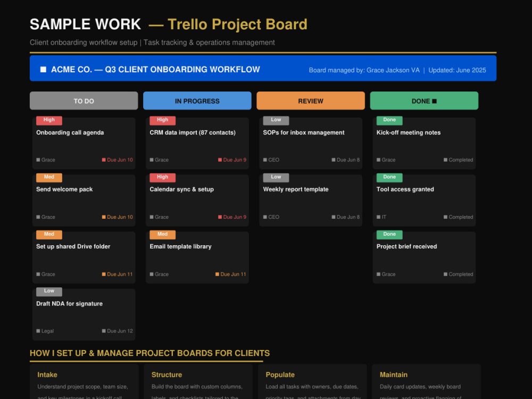Click the white square icon before ACME CO.

tap(43, 70)
